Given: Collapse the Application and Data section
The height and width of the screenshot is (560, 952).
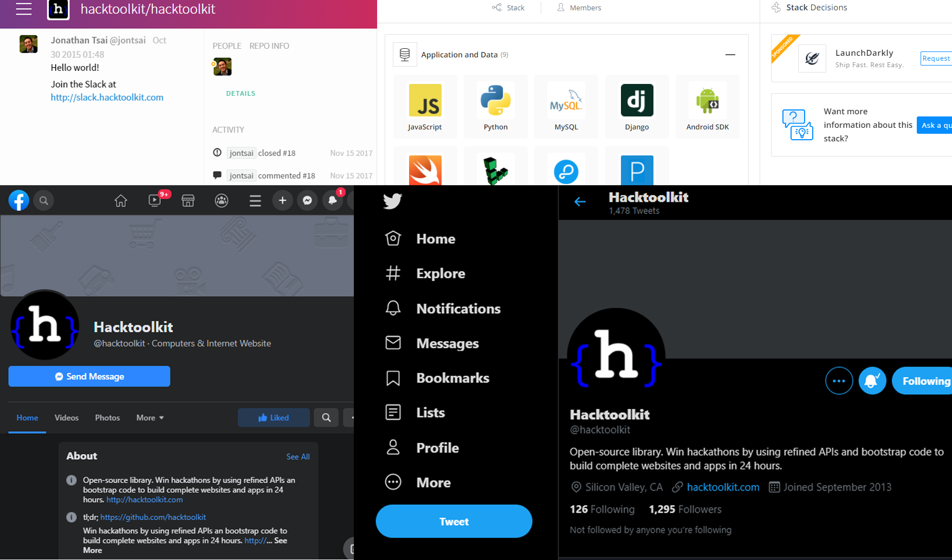Looking at the screenshot, I should coord(730,55).
